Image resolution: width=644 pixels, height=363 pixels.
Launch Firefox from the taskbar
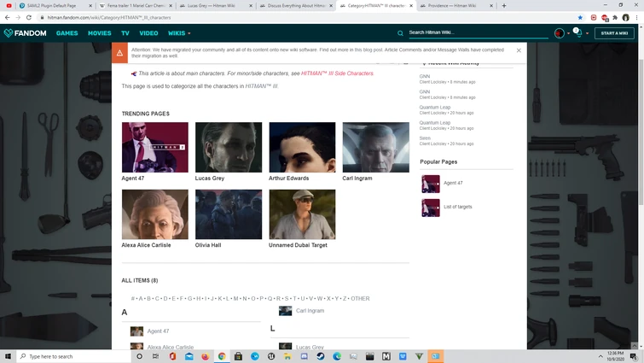(206, 356)
